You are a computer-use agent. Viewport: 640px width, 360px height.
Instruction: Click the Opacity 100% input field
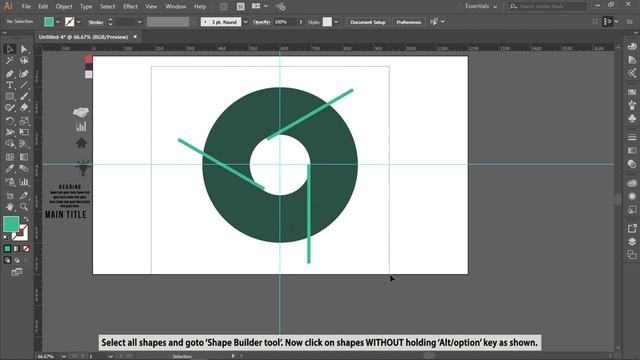tap(284, 22)
